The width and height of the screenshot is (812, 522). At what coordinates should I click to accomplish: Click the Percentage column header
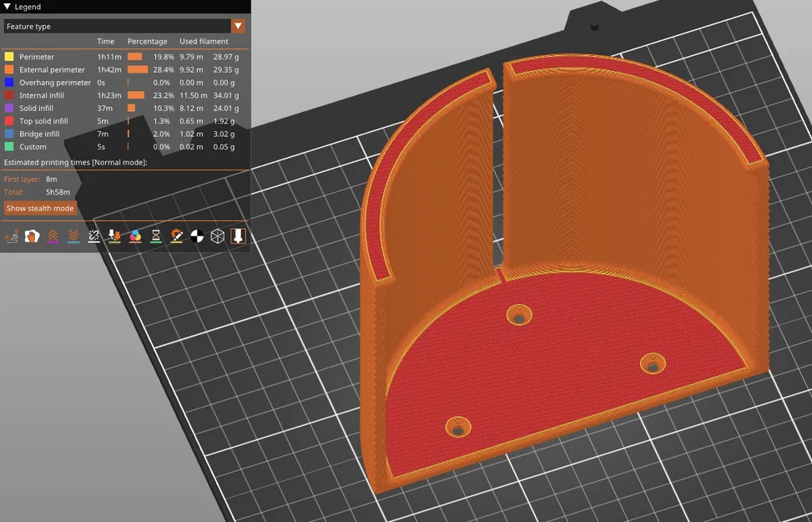(148, 42)
